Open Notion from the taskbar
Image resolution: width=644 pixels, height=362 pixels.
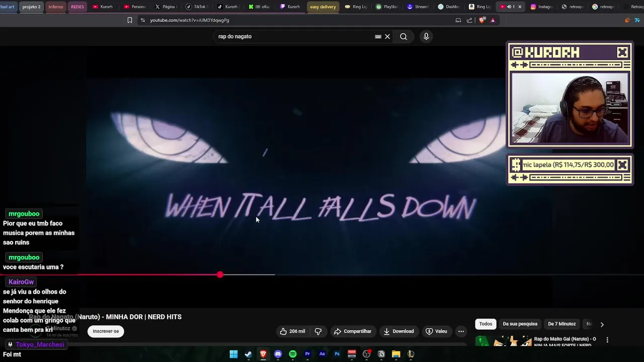point(381,354)
